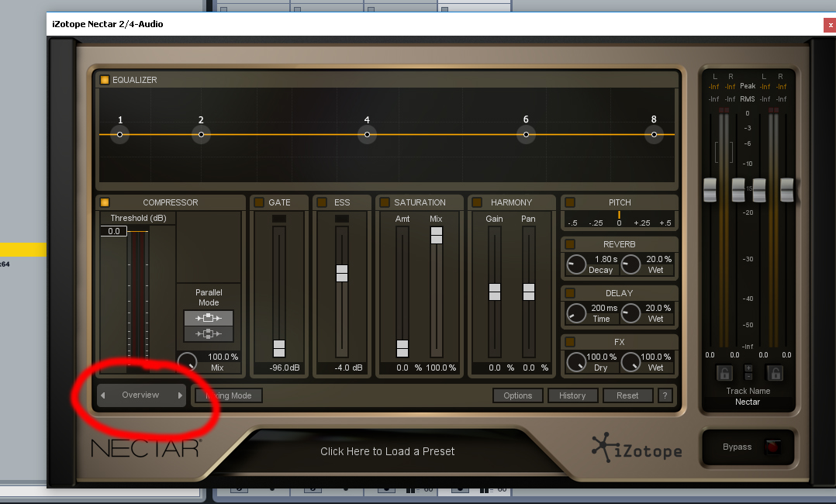Click the left input gain fader handle
This screenshot has height=504, width=836.
(710, 190)
